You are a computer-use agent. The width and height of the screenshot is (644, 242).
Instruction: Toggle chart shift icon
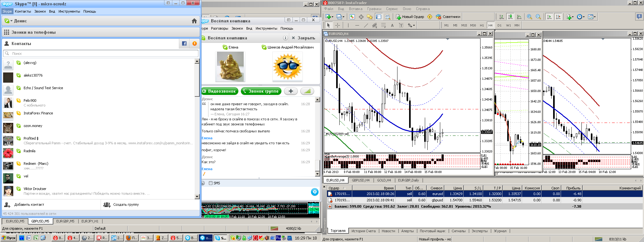(x=558, y=17)
